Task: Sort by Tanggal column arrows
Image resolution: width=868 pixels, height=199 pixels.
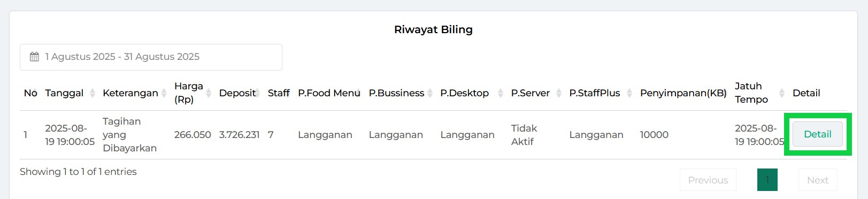Action: pos(92,93)
